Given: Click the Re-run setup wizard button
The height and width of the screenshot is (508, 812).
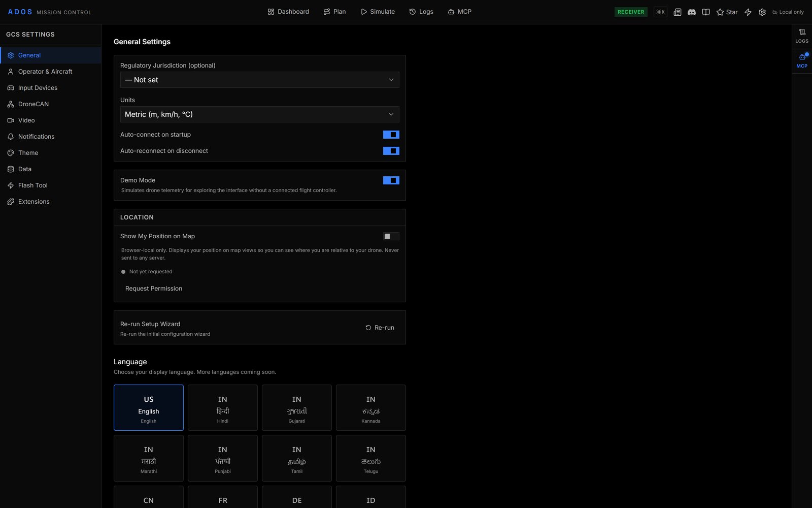Looking at the screenshot, I should click(x=380, y=328).
